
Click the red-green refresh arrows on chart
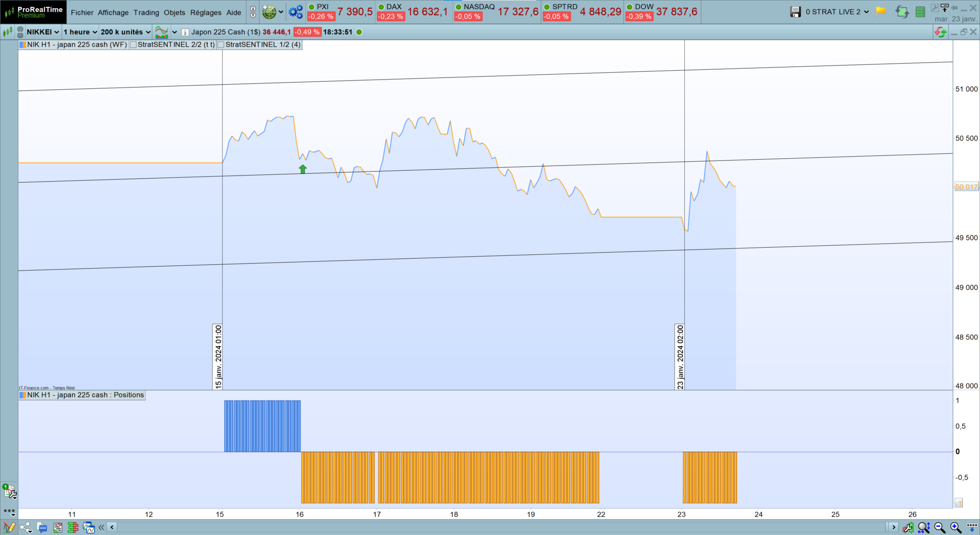pyautogui.click(x=940, y=32)
